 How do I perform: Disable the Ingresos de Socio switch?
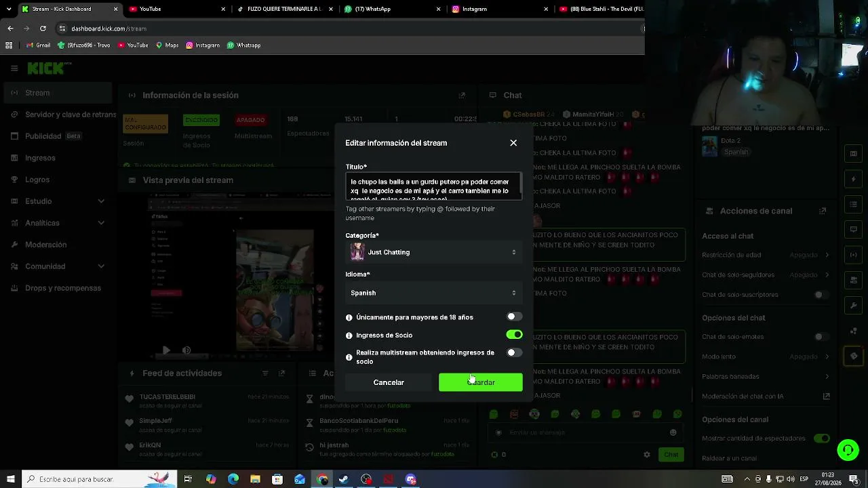(x=515, y=335)
